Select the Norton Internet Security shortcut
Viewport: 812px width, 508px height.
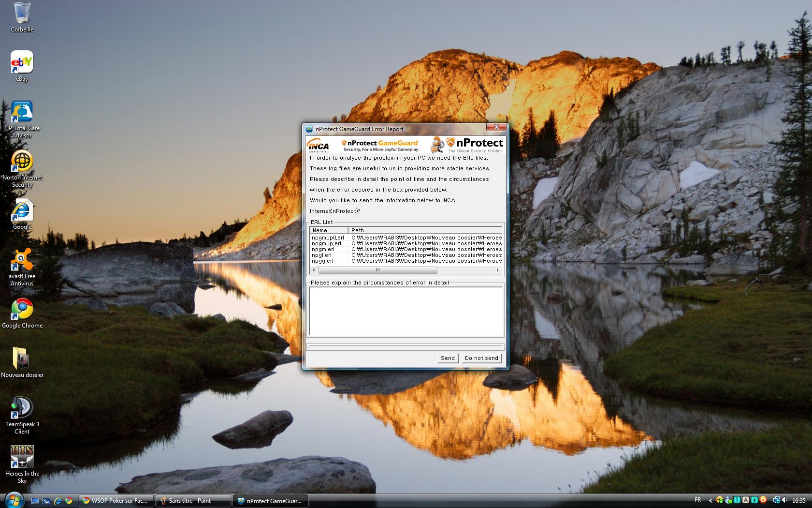tap(22, 169)
